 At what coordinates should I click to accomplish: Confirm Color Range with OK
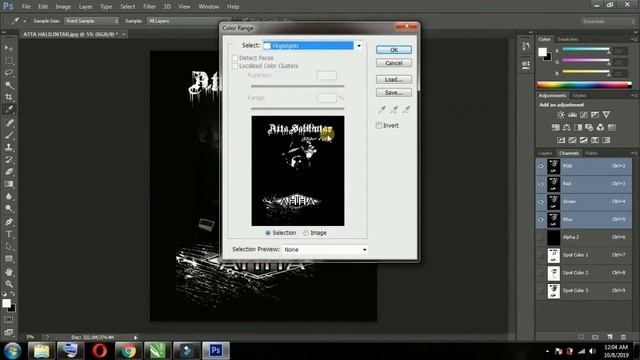(x=394, y=50)
